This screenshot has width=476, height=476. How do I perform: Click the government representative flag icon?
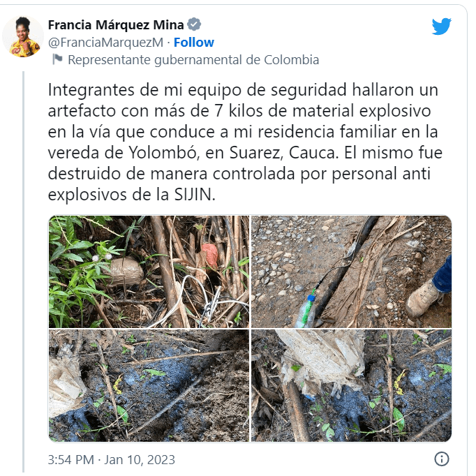[x=57, y=59]
